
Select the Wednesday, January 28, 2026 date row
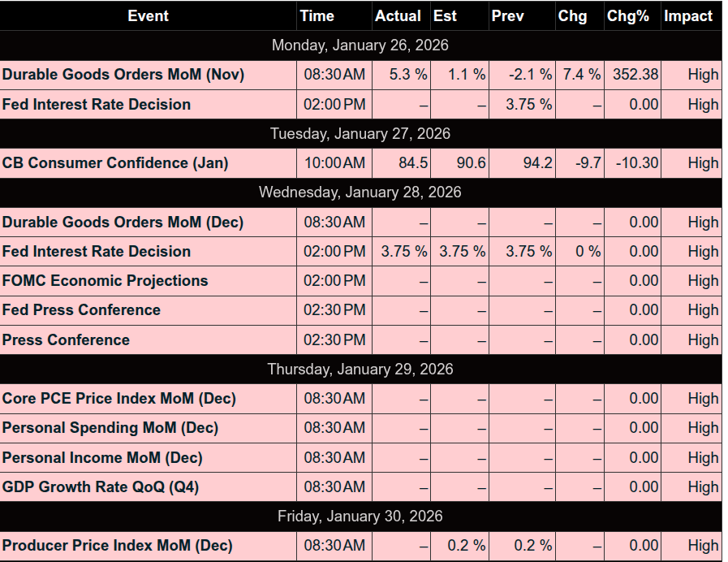(360, 192)
